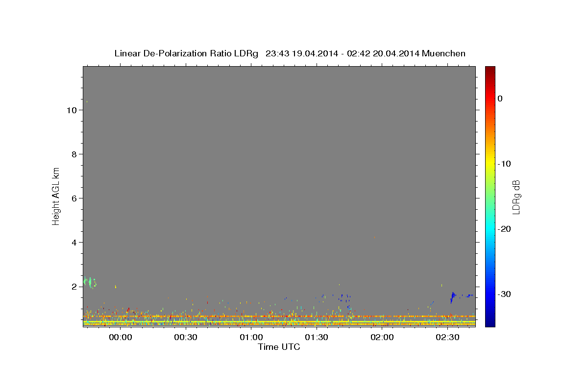Click the colorbar at the -20 cyan level
Image resolution: width=588 pixels, height=392 pixels.
click(x=490, y=229)
